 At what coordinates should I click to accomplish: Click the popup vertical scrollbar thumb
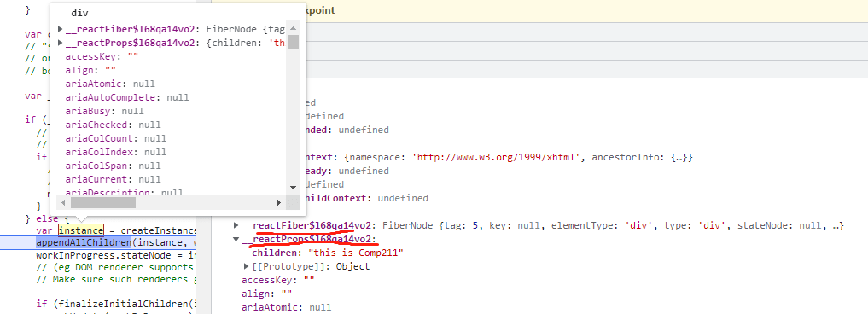click(x=294, y=42)
